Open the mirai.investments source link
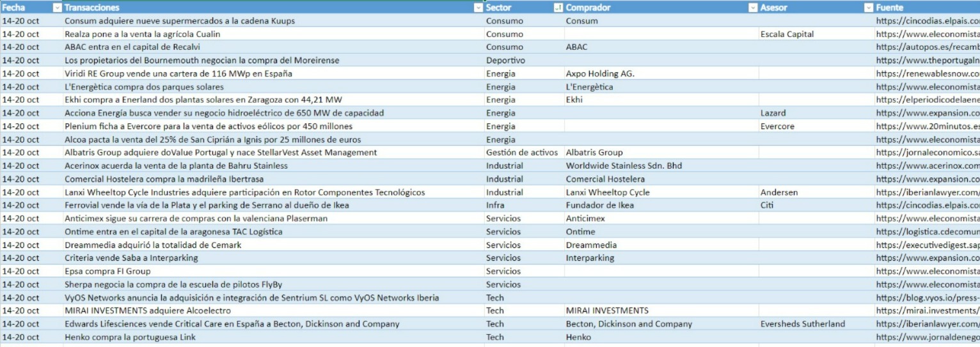Viewport: 980px width, 347px height. 928,311
